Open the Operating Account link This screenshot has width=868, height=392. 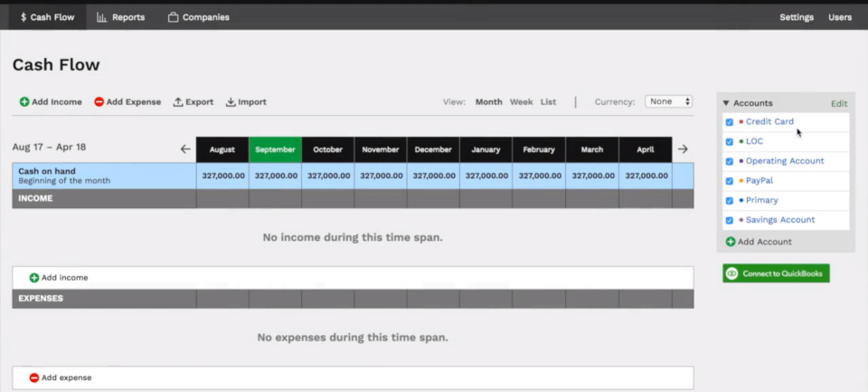click(x=785, y=161)
